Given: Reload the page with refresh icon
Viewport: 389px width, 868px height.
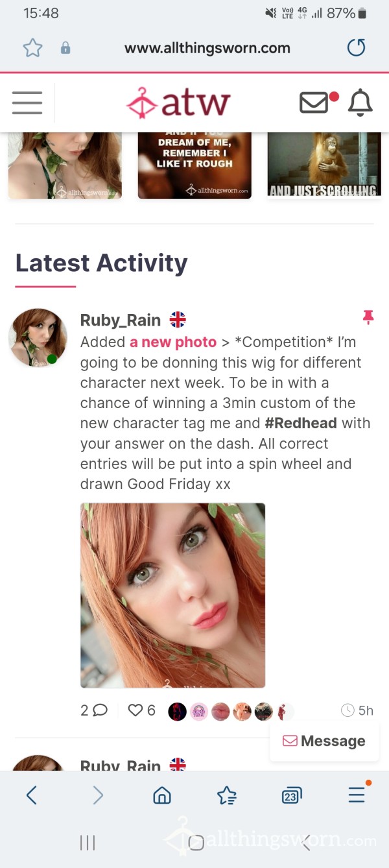Looking at the screenshot, I should [x=356, y=47].
